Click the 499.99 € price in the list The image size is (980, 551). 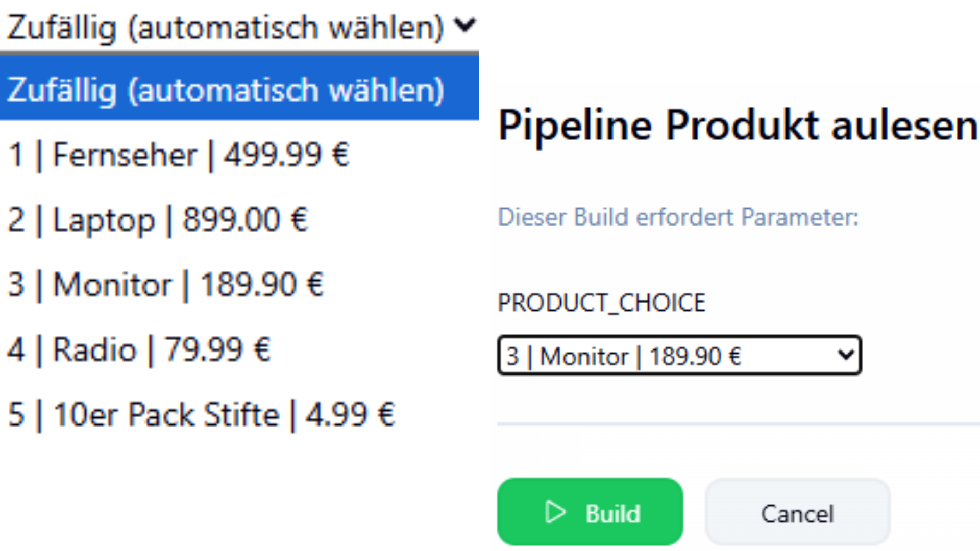[286, 155]
